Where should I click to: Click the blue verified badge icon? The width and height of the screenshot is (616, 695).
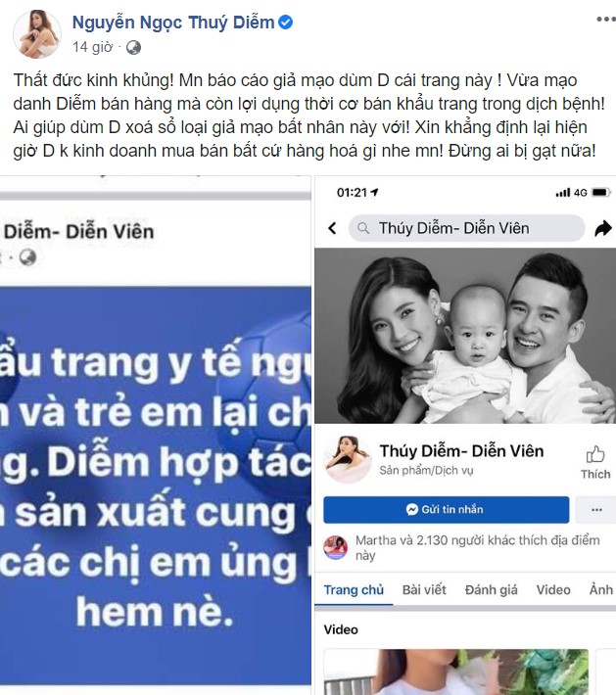click(285, 23)
